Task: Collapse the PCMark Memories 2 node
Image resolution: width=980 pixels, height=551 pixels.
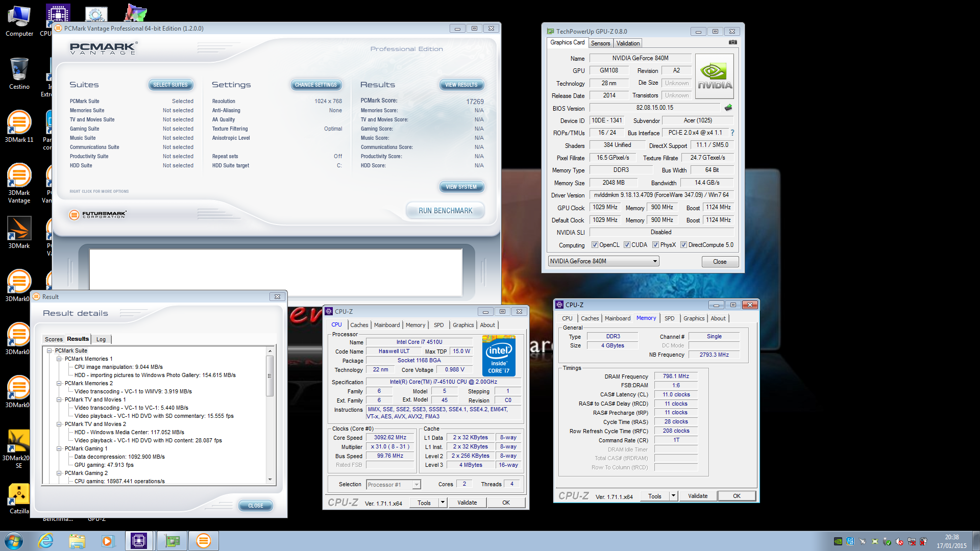Action: 59,383
